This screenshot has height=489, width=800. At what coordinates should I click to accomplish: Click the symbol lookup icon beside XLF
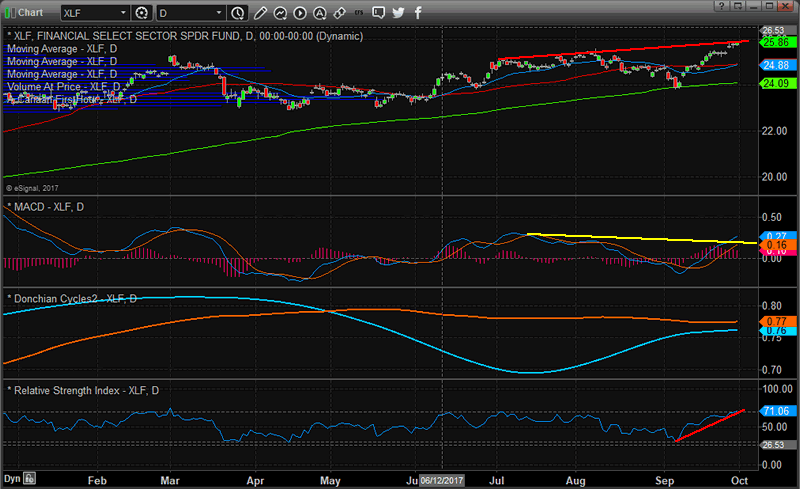coord(141,13)
